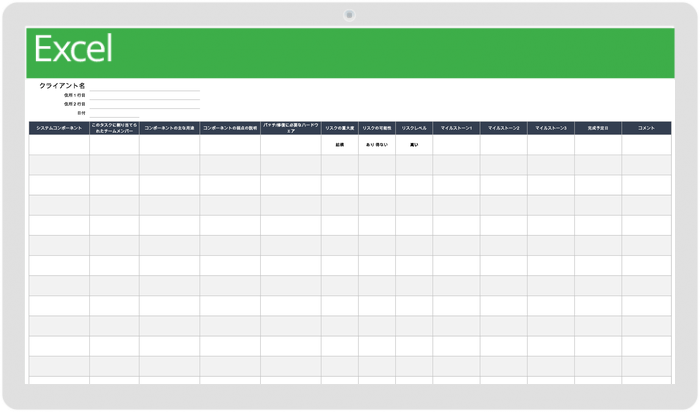Click the マイルストーン3 column header
Image resolution: width=700 pixels, height=412 pixels.
551,128
